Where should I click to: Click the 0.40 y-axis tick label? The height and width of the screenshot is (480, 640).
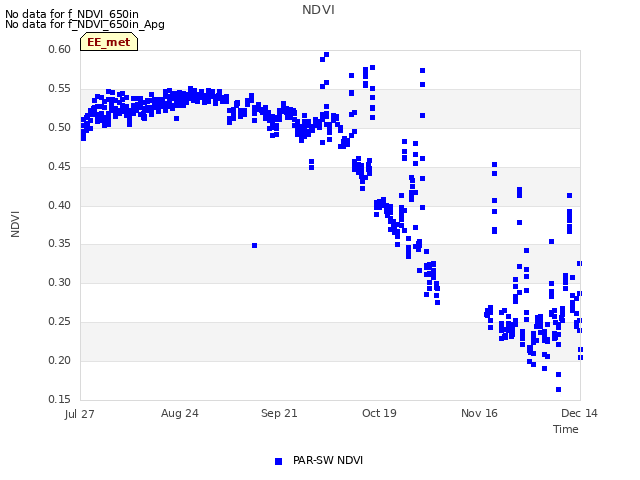(x=60, y=205)
